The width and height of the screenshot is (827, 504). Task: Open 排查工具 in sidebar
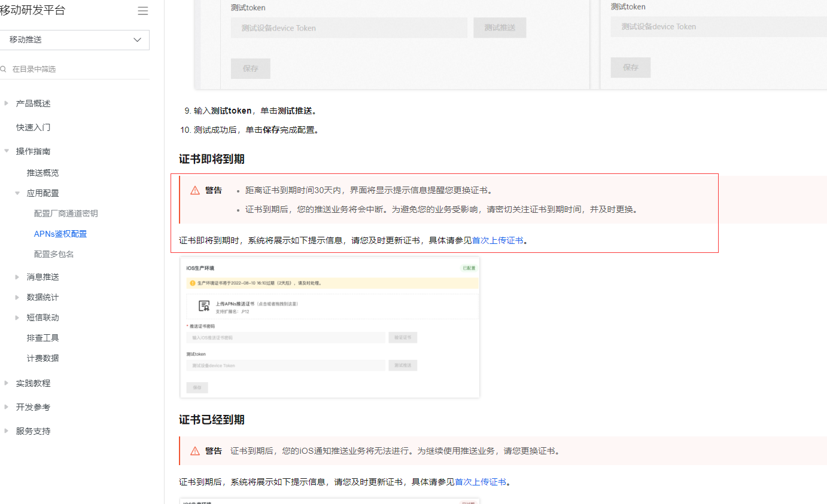pyautogui.click(x=43, y=338)
